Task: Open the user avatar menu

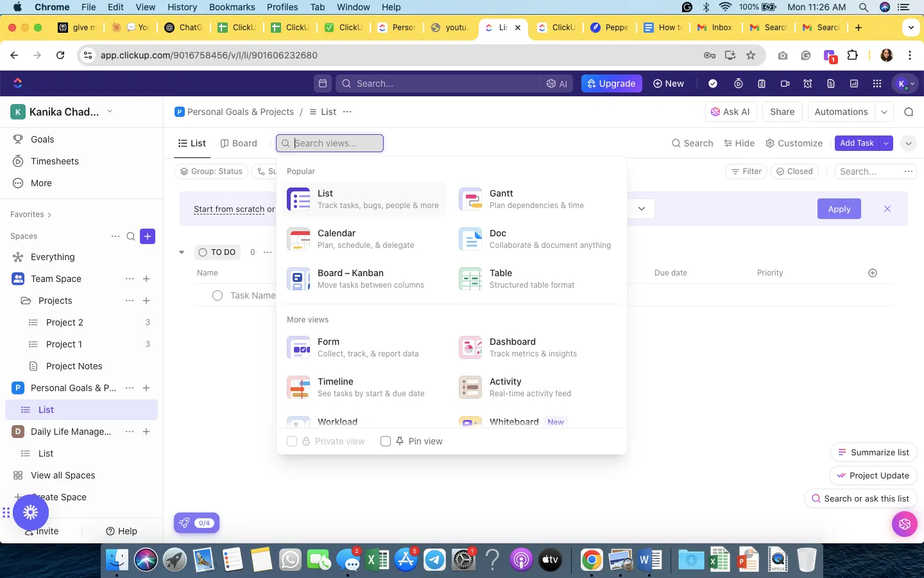Action: tap(906, 83)
